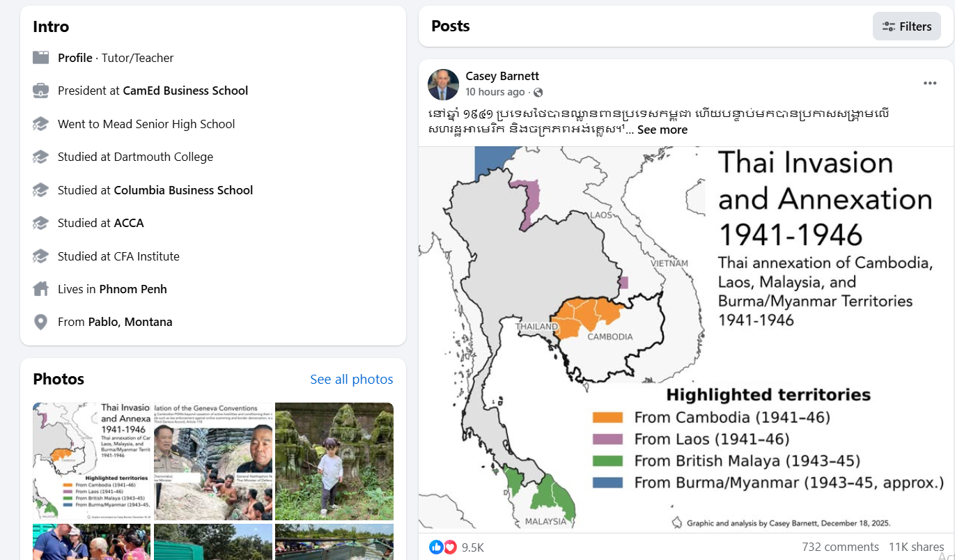Show the 11K shares list
The width and height of the screenshot is (955, 560).
[x=916, y=547]
